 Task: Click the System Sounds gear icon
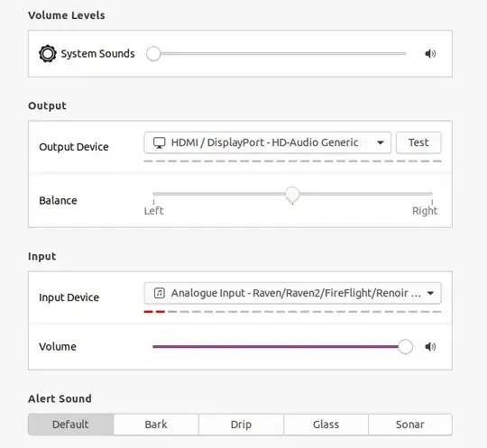click(x=48, y=54)
